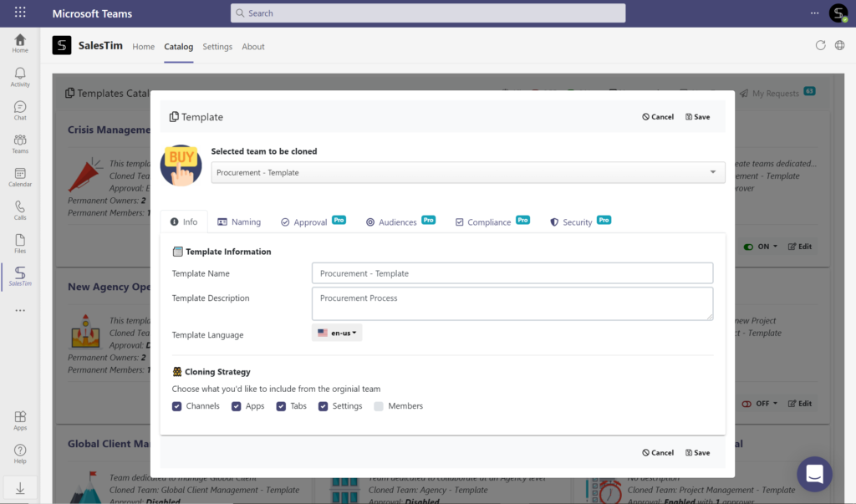Viewport: 856px width, 504px height.
Task: Open the en-us language dropdown
Action: click(337, 333)
